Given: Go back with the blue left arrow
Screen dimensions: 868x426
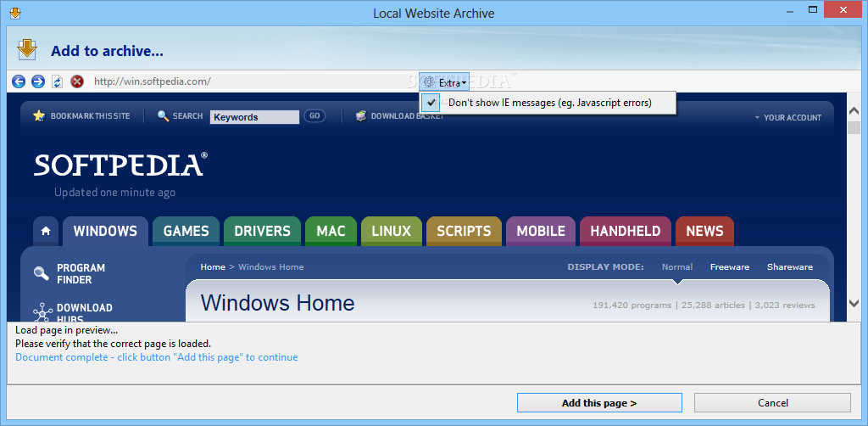Looking at the screenshot, I should 19,82.
